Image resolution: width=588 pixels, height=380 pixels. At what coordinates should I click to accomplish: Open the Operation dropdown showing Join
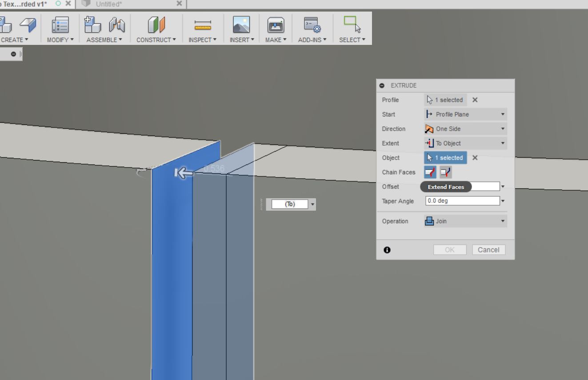[466, 221]
